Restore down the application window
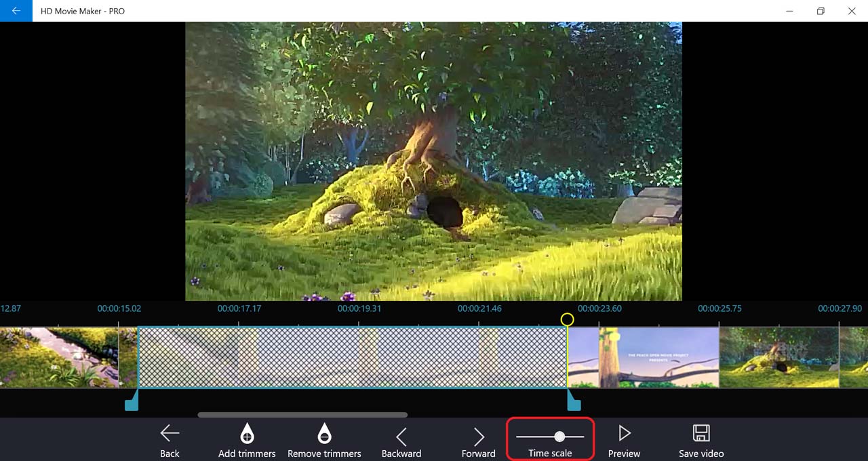 [x=821, y=11]
